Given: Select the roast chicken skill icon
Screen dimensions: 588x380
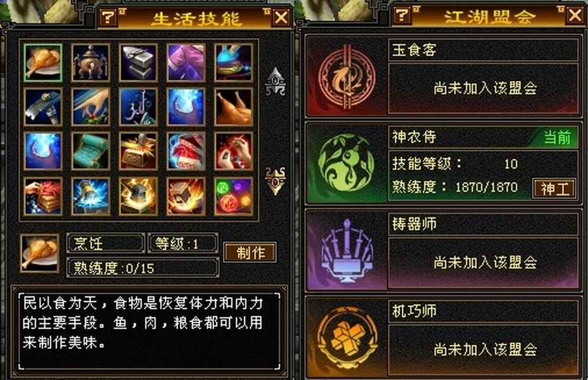Looking at the screenshot, I should (234, 107).
